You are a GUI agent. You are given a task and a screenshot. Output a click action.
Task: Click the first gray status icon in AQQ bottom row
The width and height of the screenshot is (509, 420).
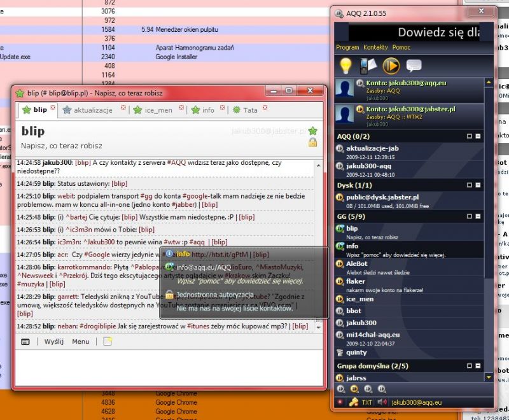tap(341, 389)
